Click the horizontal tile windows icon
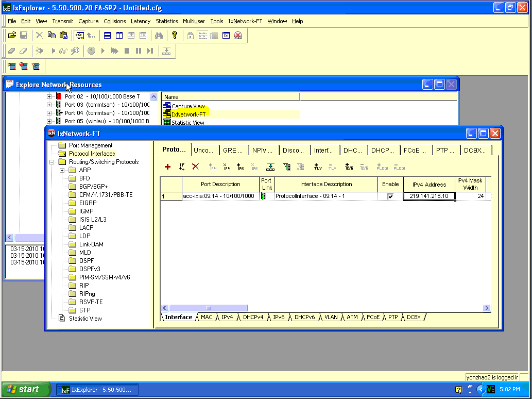This screenshot has height=399, width=532. click(x=107, y=36)
